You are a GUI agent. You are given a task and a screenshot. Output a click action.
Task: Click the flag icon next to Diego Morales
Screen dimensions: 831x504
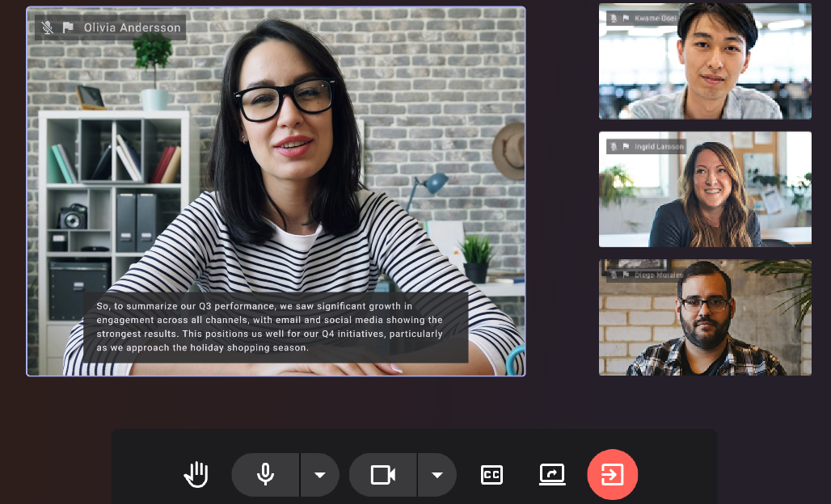click(x=626, y=275)
